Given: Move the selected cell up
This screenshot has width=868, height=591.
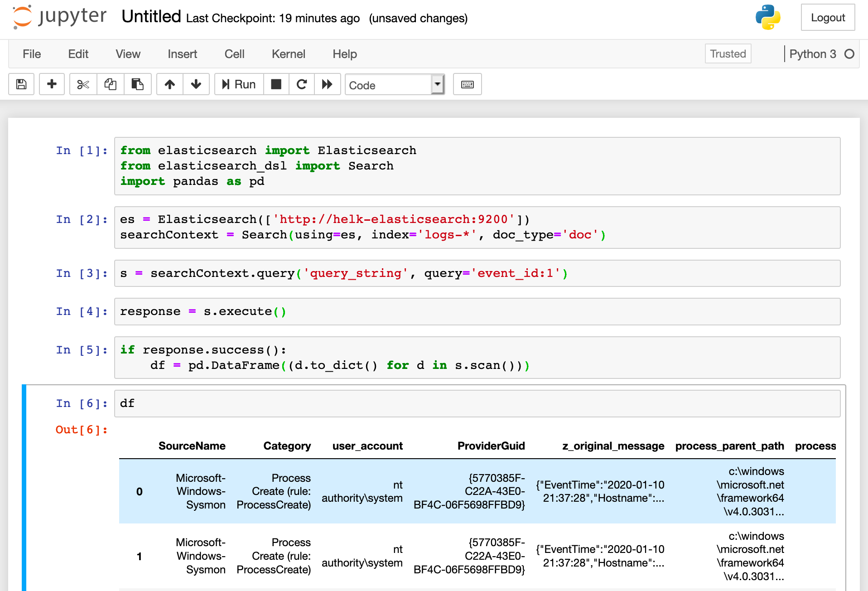Looking at the screenshot, I should (x=169, y=84).
